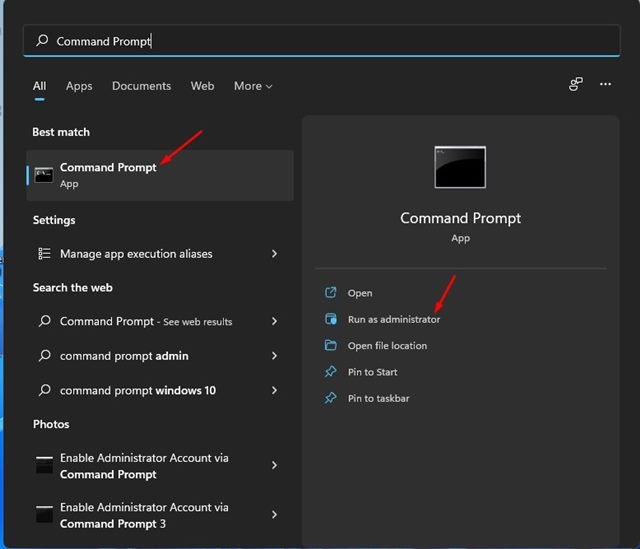Click the Pin to taskbar pin icon
The width and height of the screenshot is (640, 549).
click(330, 398)
